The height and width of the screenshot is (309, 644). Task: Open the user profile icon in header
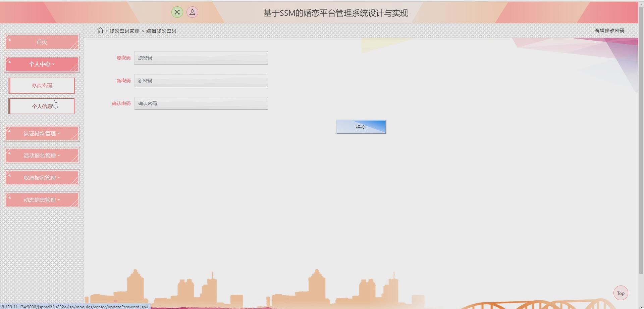tap(192, 12)
